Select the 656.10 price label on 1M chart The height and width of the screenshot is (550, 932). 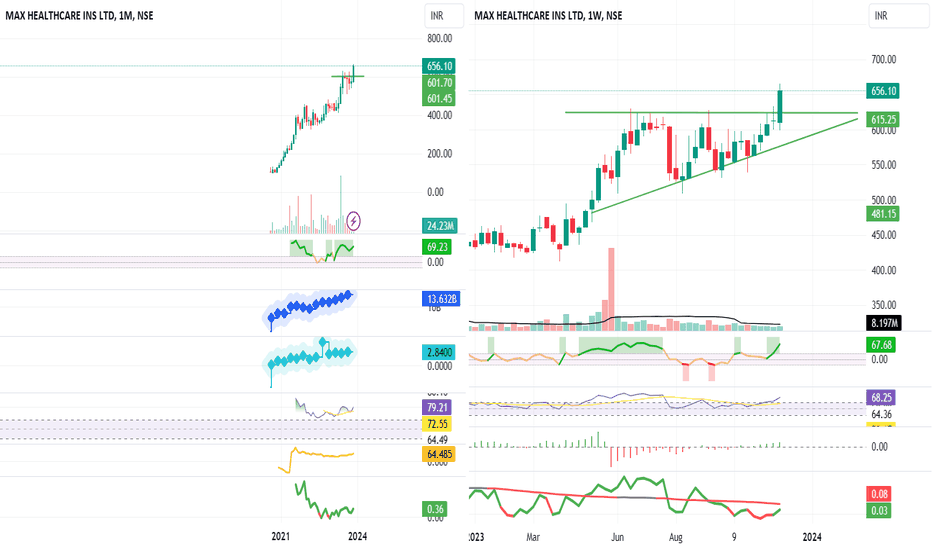click(439, 66)
